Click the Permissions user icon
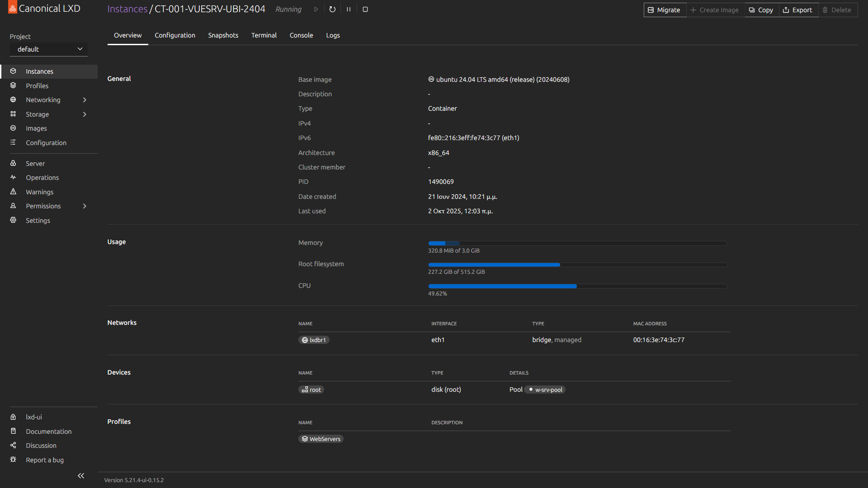Image resolution: width=868 pixels, height=488 pixels. coord(13,206)
